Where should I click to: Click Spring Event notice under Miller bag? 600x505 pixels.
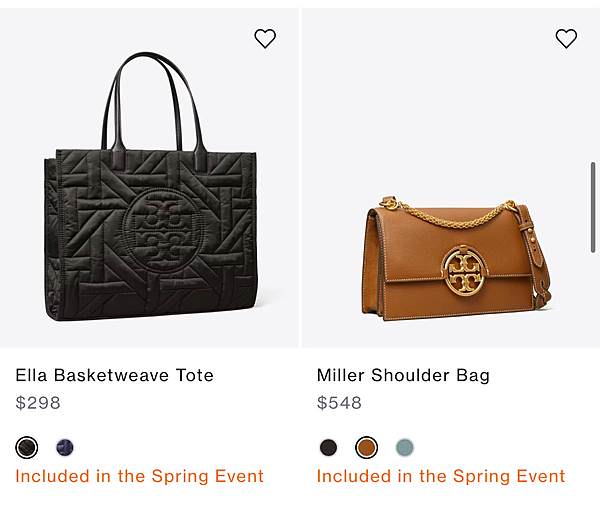441,476
